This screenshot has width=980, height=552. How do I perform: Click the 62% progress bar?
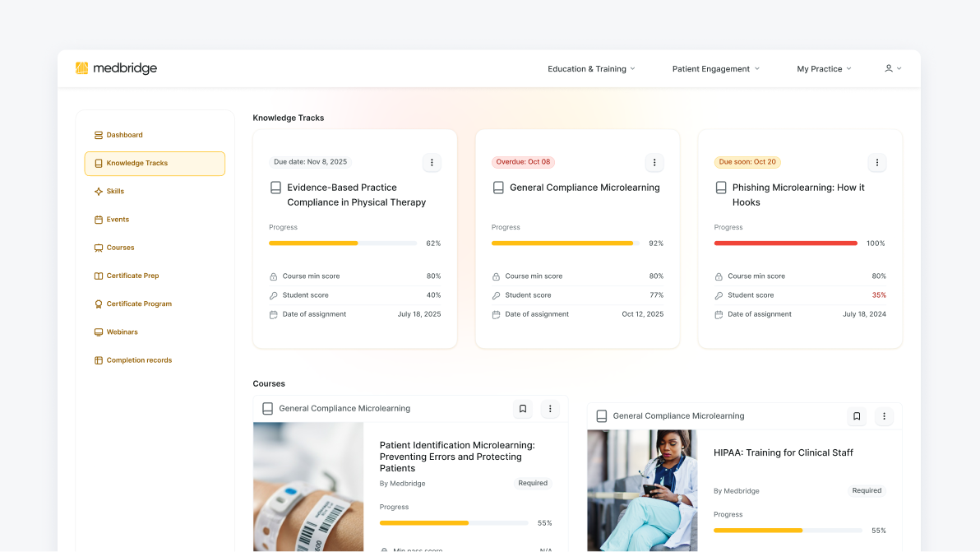(343, 244)
